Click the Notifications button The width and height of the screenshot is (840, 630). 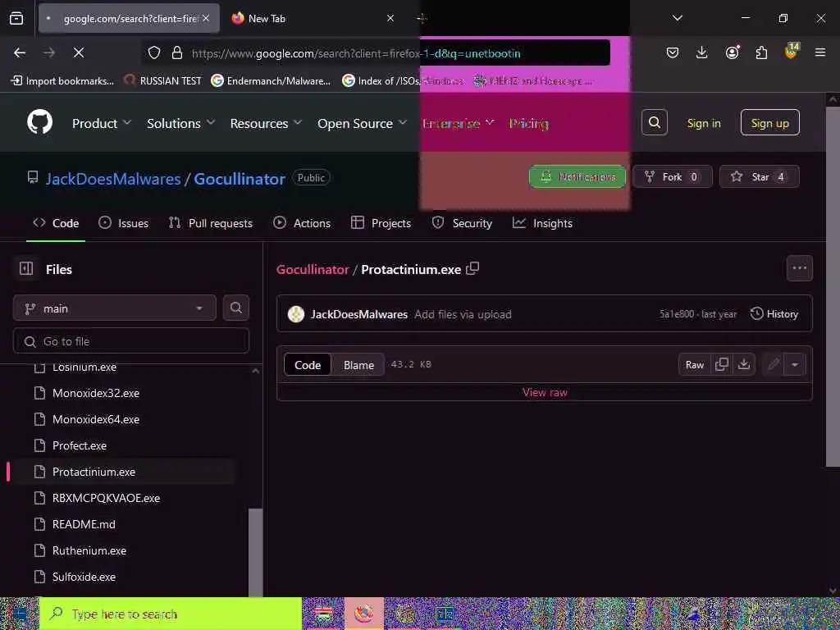pyautogui.click(x=577, y=177)
